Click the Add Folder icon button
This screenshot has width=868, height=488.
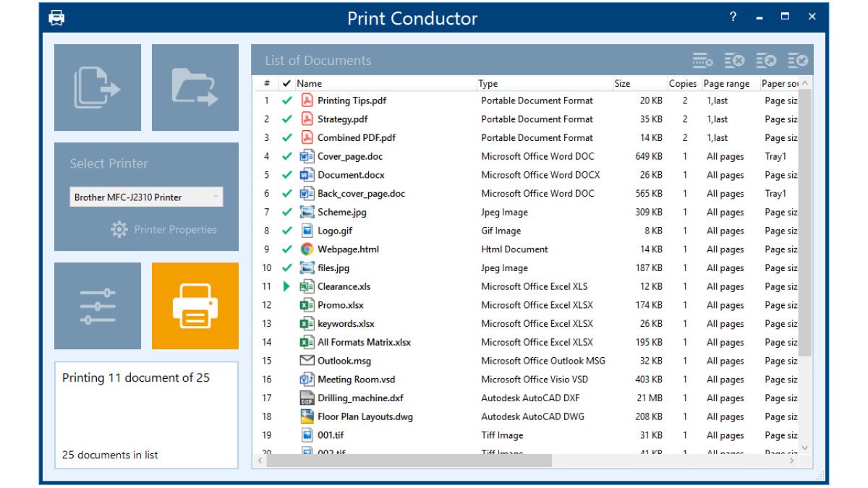click(x=195, y=87)
